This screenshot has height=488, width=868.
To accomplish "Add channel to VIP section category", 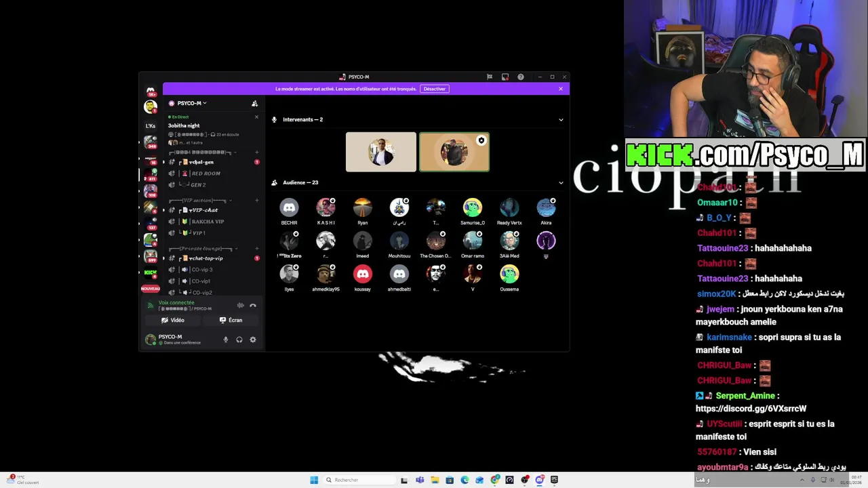I will click(256, 201).
